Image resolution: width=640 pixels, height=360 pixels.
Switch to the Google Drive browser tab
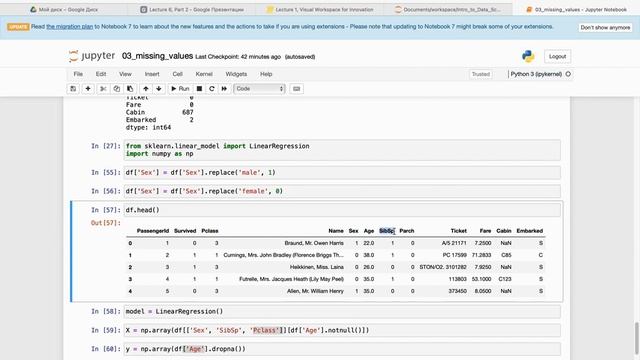click(64, 9)
